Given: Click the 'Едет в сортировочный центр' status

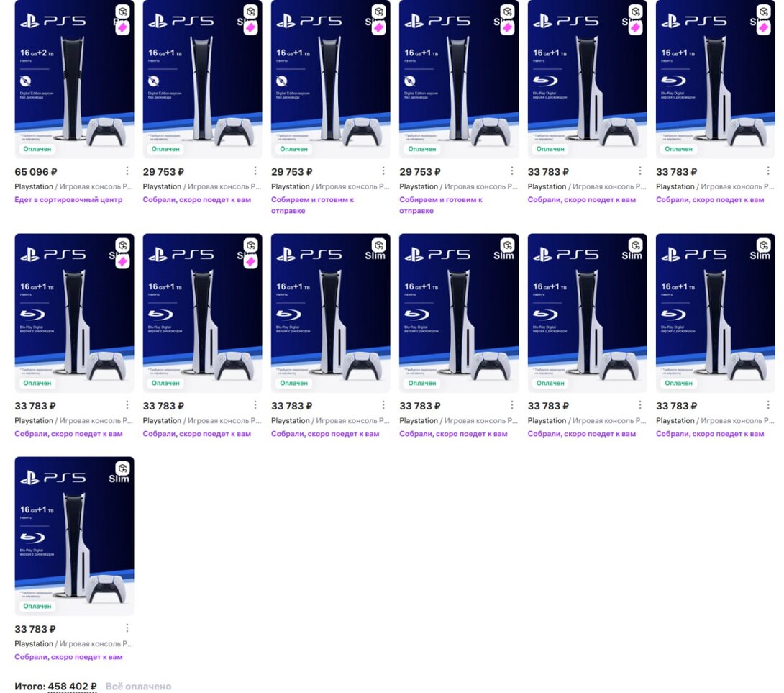Looking at the screenshot, I should tap(68, 199).
